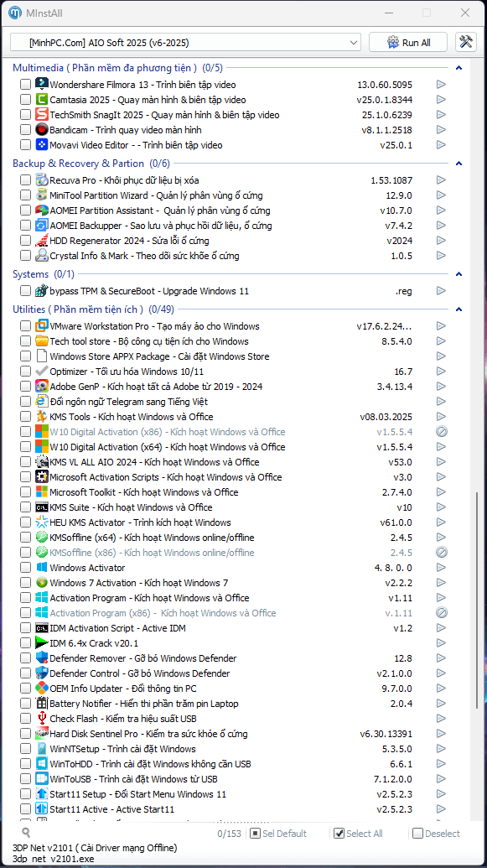Click the MInstAll title bar logo
487x868 pixels.
[15, 13]
